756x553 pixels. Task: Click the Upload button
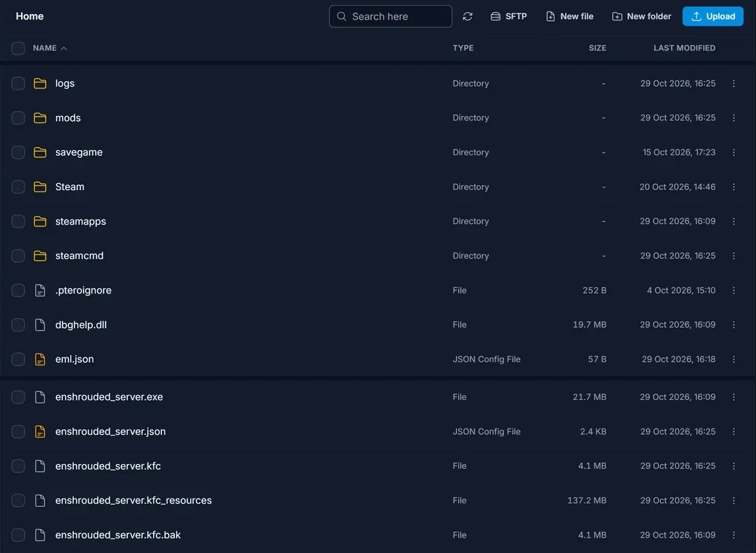click(713, 16)
